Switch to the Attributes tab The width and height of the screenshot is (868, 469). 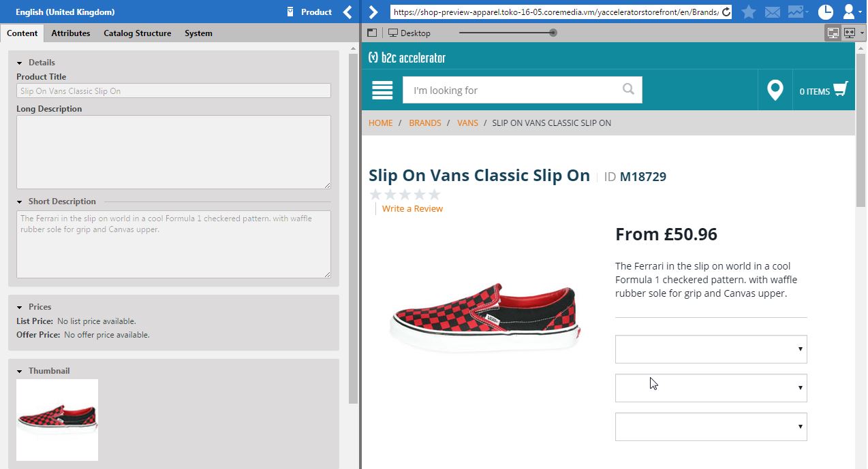(x=70, y=33)
